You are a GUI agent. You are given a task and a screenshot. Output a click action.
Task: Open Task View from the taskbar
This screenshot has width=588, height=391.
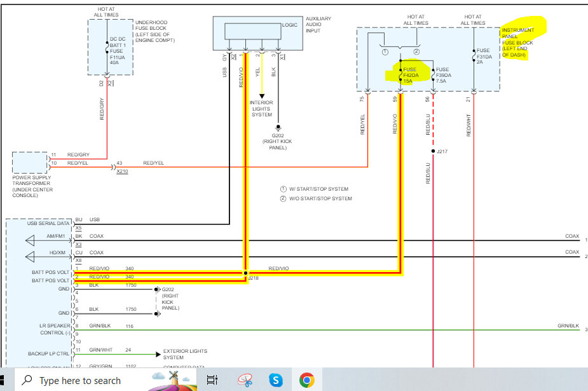212,380
